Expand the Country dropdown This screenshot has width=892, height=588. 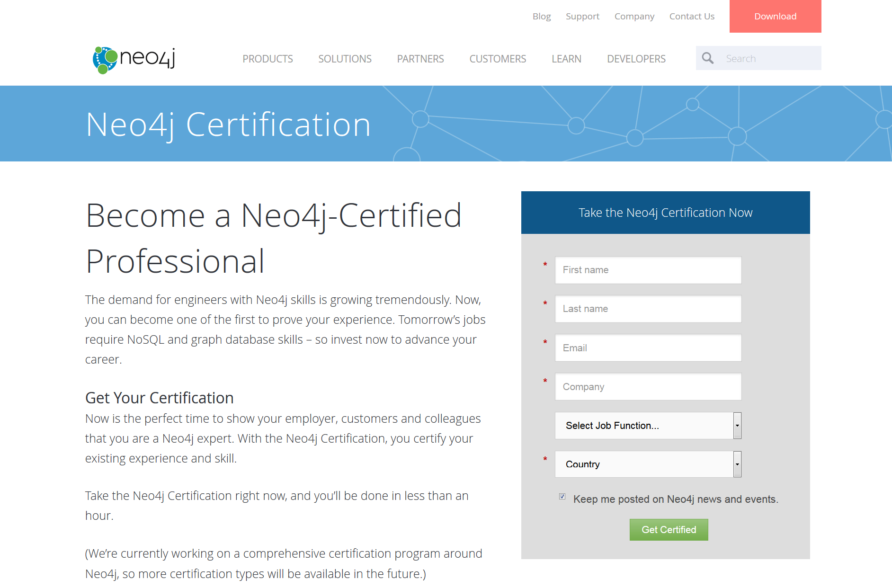point(648,464)
